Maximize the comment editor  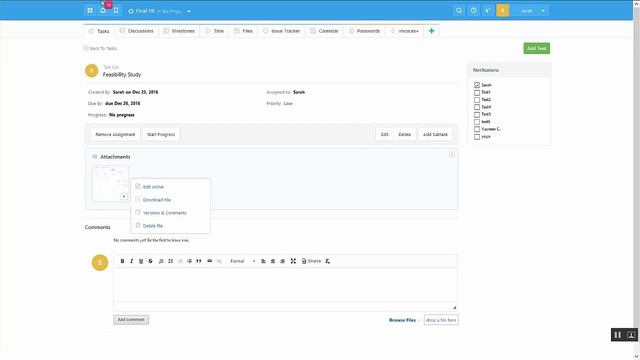pyautogui.click(x=293, y=261)
